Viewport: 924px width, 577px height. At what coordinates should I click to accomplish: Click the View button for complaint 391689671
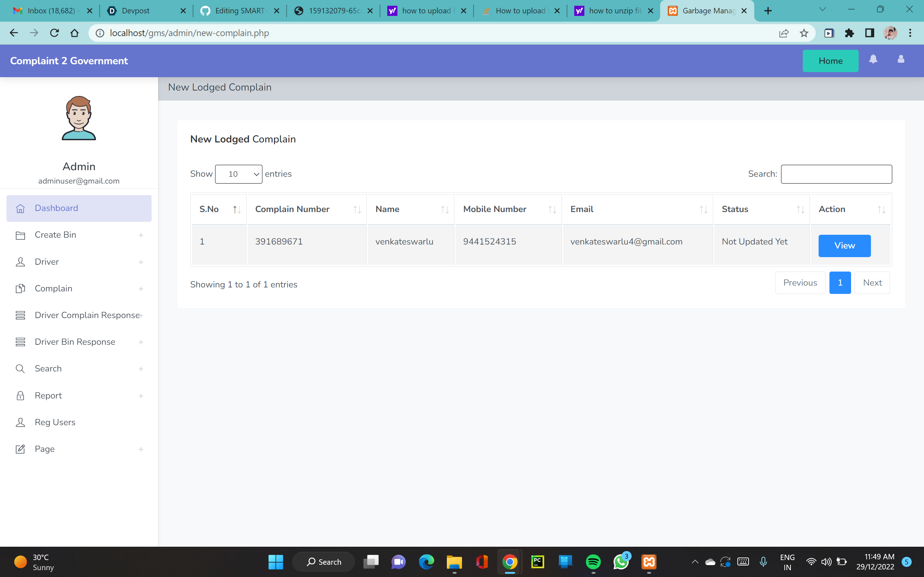tap(844, 245)
